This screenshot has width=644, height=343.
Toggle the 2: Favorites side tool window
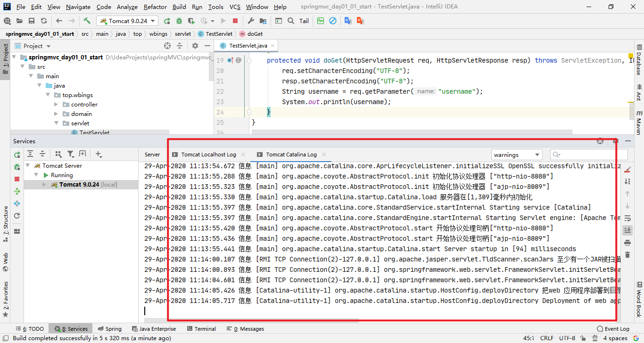click(x=5, y=299)
